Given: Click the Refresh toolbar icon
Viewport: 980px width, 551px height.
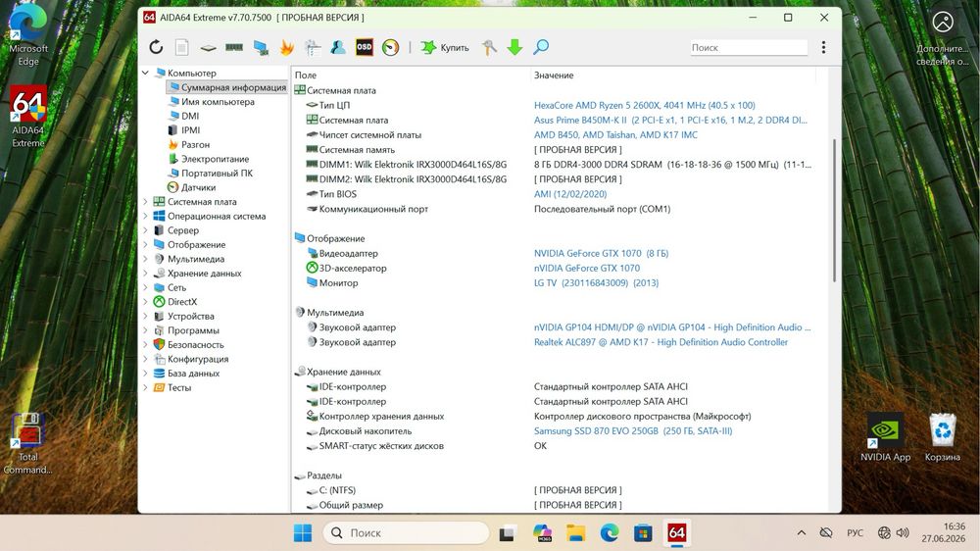Looking at the screenshot, I should tap(156, 47).
